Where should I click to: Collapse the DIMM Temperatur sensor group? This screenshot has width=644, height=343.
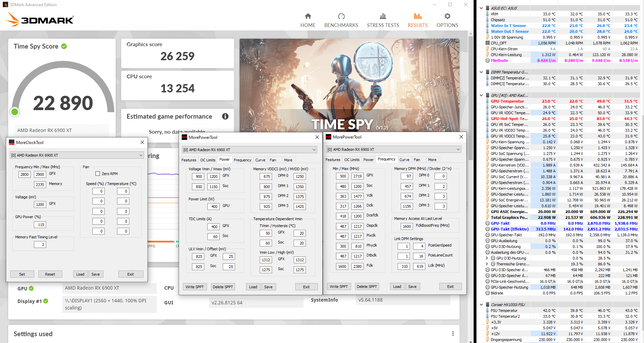481,72
